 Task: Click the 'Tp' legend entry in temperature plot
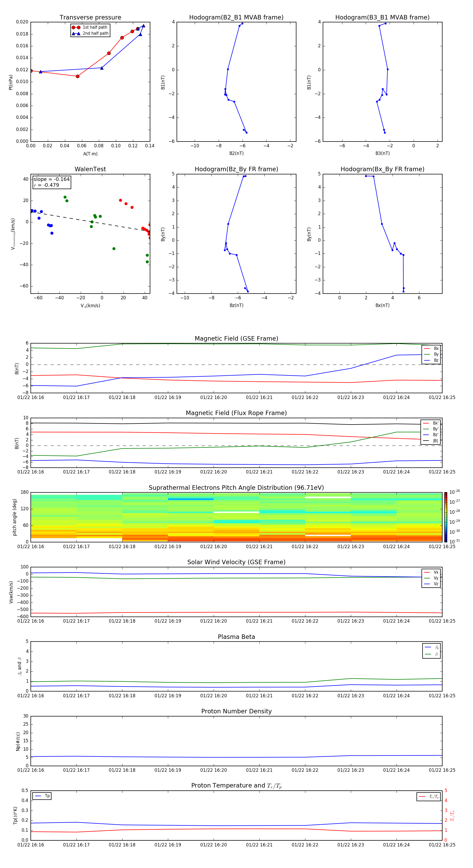tap(42, 796)
